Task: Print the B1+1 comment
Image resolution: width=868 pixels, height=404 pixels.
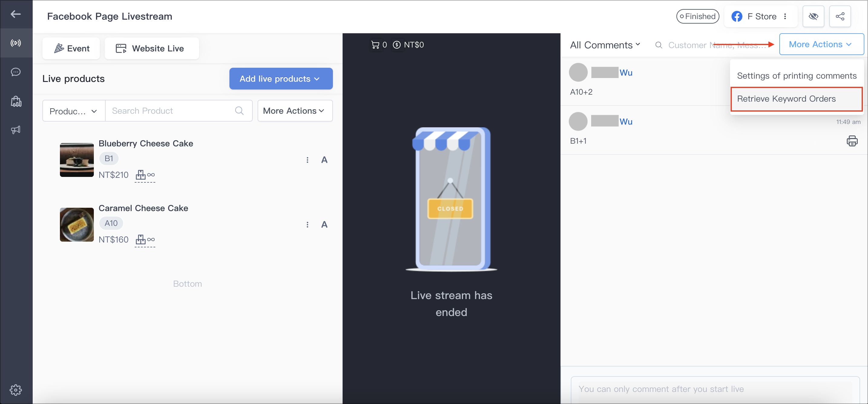Action: click(x=852, y=141)
